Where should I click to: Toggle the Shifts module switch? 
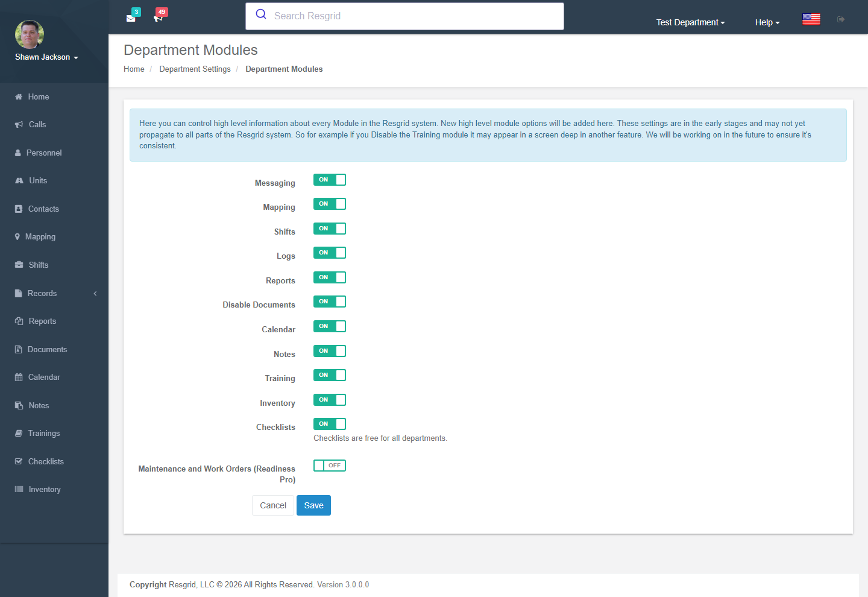coord(330,229)
